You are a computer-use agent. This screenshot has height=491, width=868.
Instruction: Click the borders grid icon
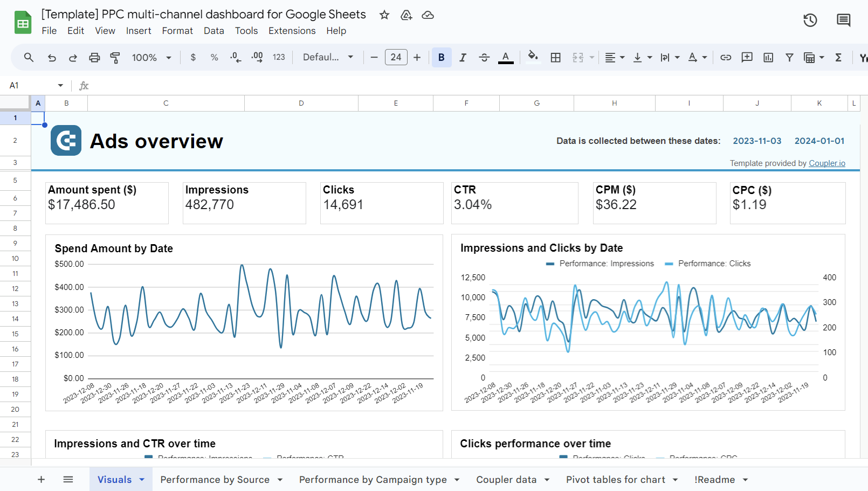coord(555,58)
